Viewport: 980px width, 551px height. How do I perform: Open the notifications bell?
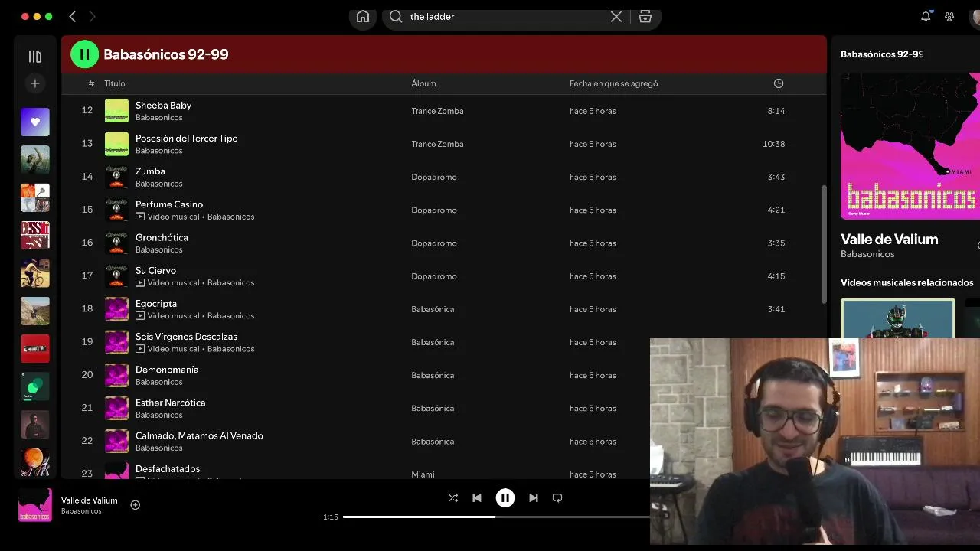click(x=926, y=17)
